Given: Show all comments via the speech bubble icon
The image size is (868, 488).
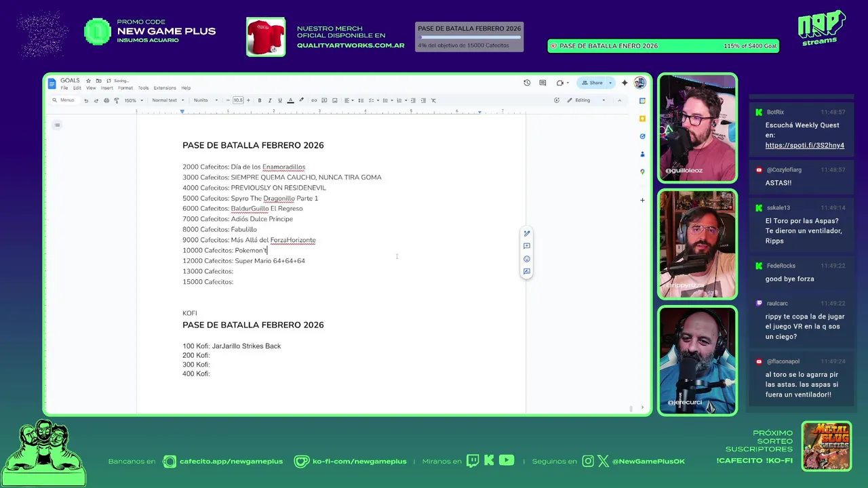Looking at the screenshot, I should [542, 83].
